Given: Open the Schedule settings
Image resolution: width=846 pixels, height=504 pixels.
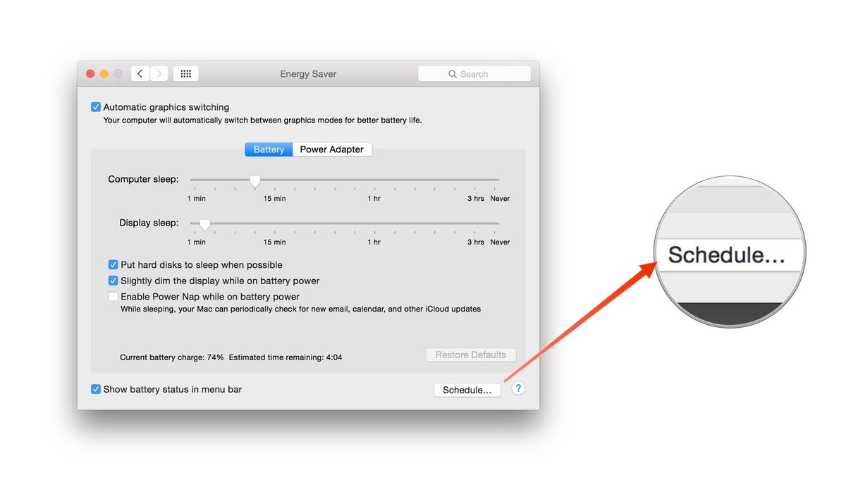Looking at the screenshot, I should (x=467, y=389).
